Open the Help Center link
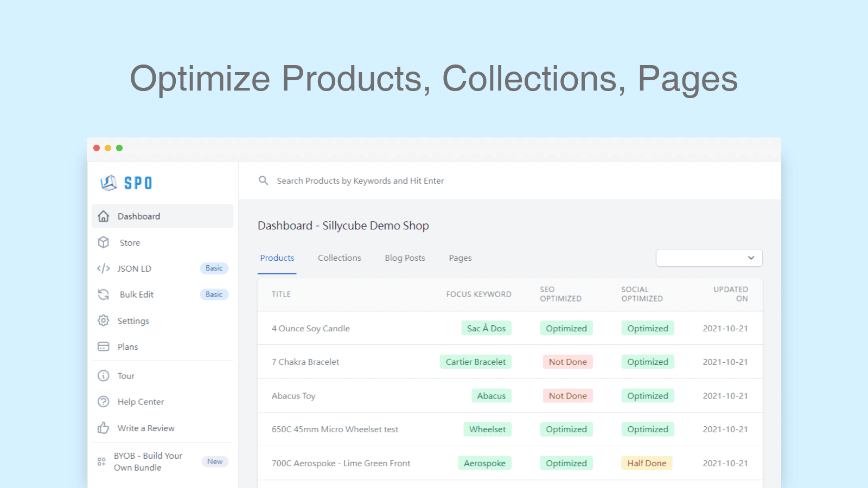 click(x=141, y=402)
